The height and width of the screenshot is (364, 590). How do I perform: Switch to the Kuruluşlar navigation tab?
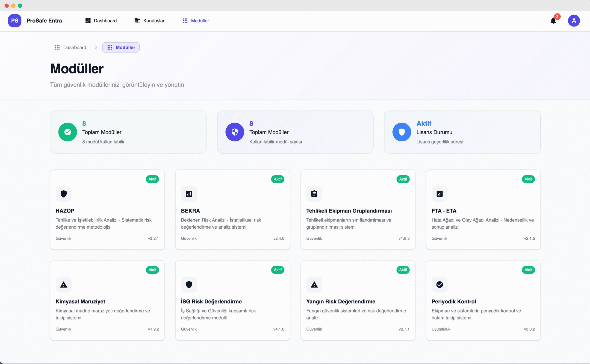[x=149, y=21]
